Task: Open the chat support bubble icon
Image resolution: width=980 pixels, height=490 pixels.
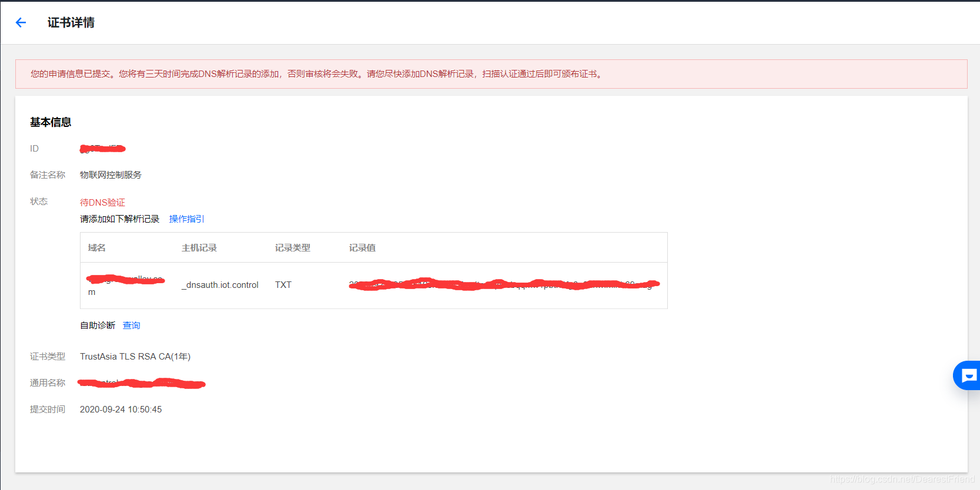Action: [968, 375]
